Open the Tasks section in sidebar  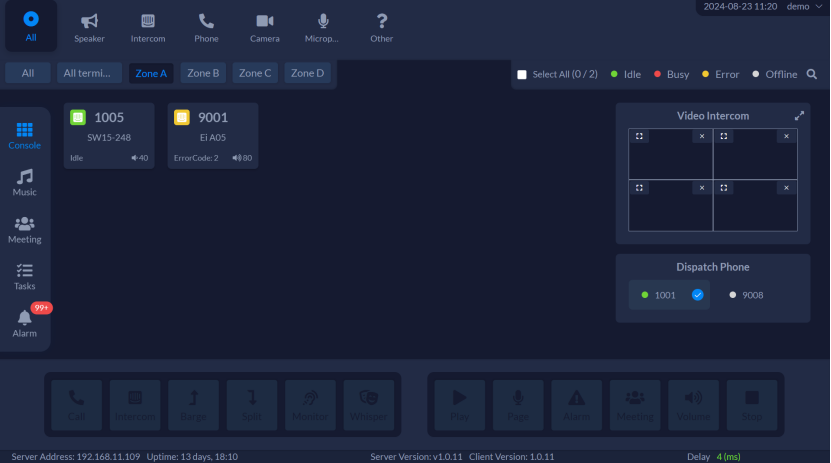25,277
